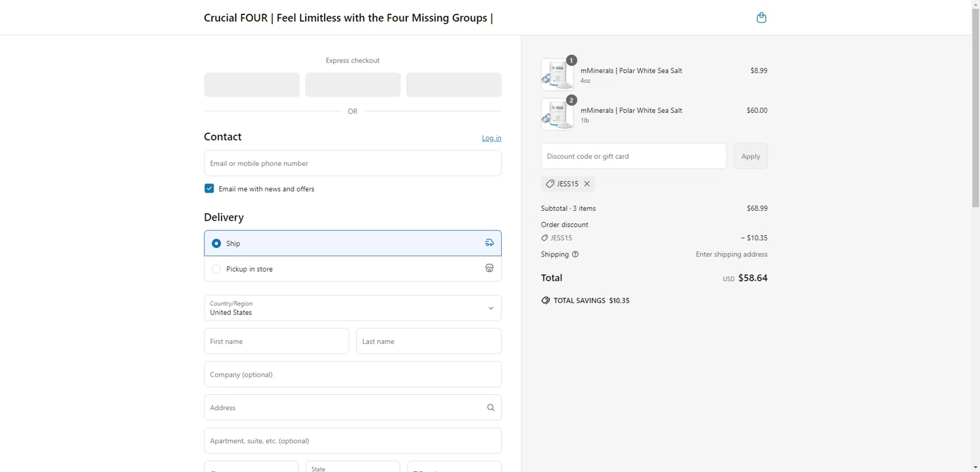Remove the JESS15 discount tag

point(587,184)
